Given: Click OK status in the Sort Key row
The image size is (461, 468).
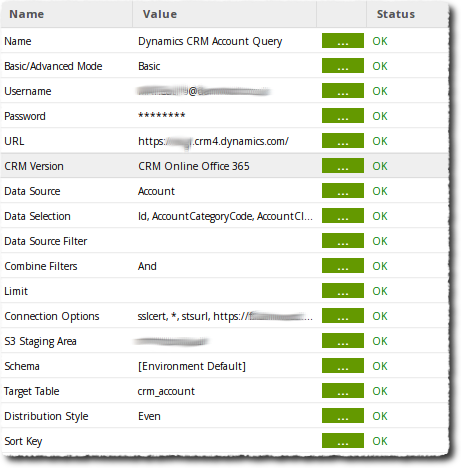Looking at the screenshot, I should click(380, 441).
